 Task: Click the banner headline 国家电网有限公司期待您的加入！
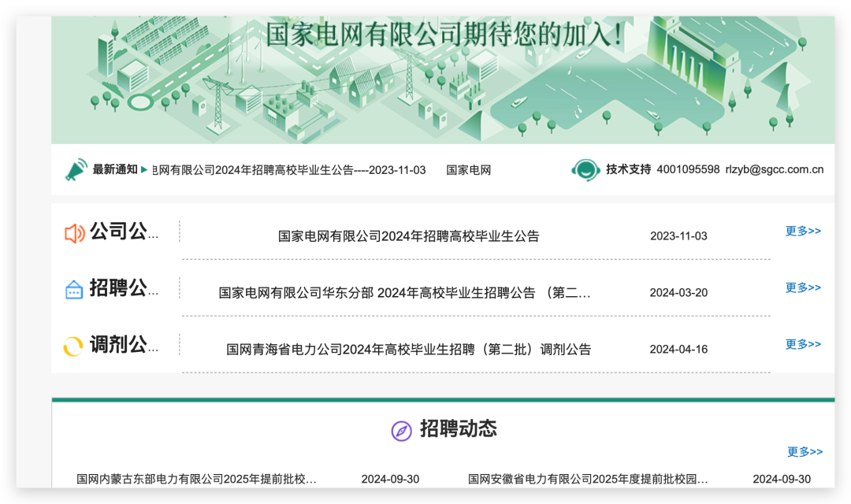444,35
